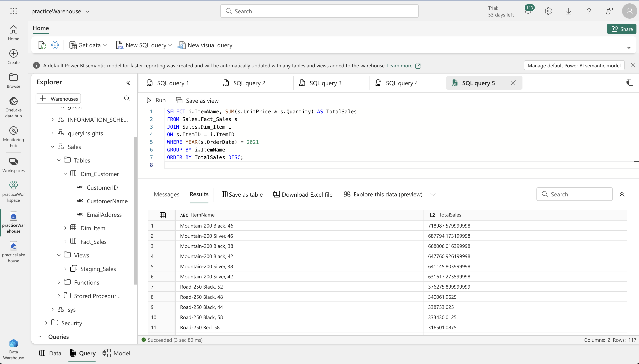
Task: Open the app launcher grid icon
Action: pyautogui.click(x=14, y=11)
